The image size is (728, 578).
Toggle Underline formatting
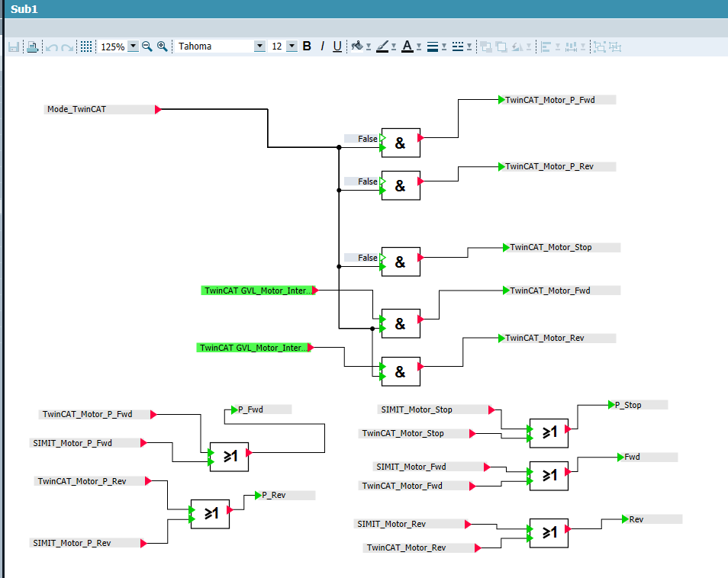click(x=337, y=47)
